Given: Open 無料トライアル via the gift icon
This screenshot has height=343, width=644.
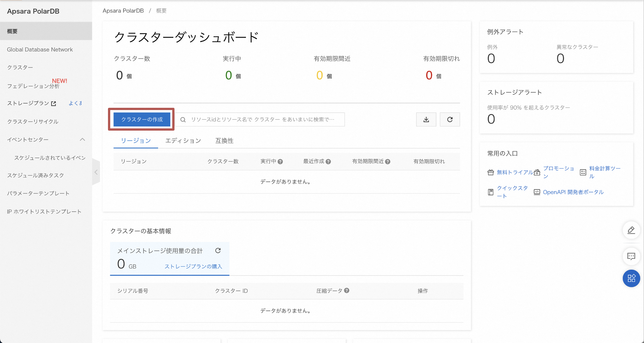Looking at the screenshot, I should click(491, 172).
